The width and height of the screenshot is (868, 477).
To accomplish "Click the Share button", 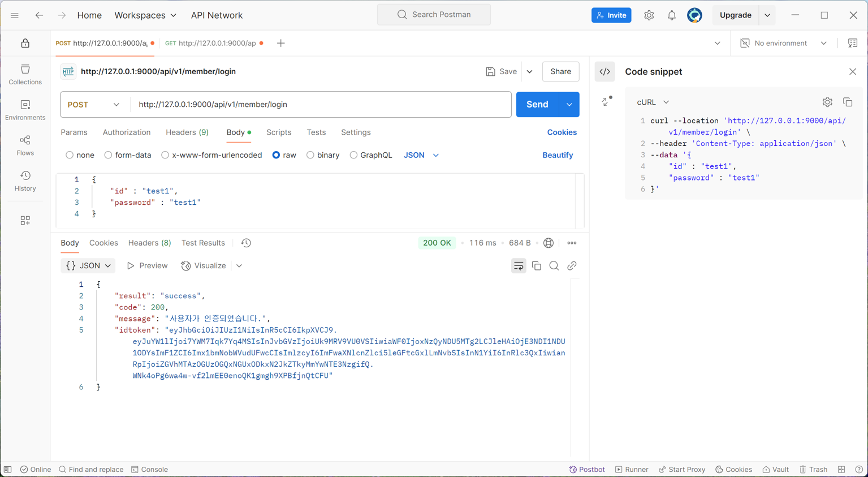I will 560,72.
